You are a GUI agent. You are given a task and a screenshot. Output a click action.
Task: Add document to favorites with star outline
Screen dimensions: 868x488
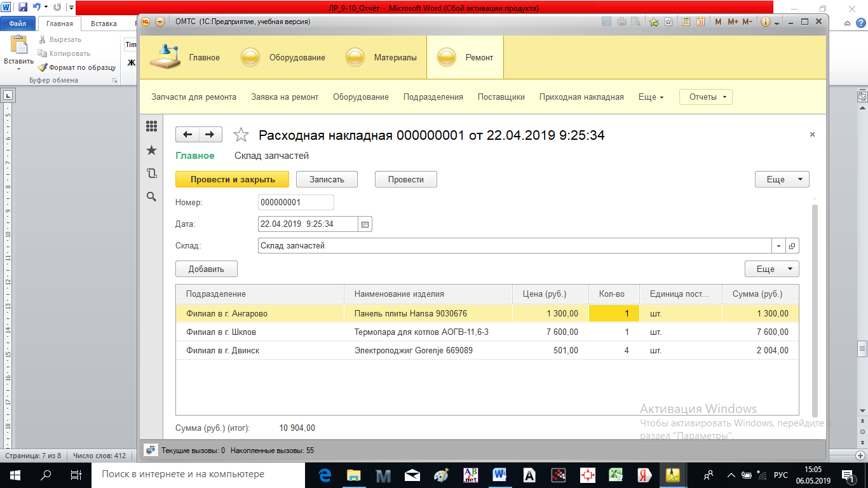(241, 135)
